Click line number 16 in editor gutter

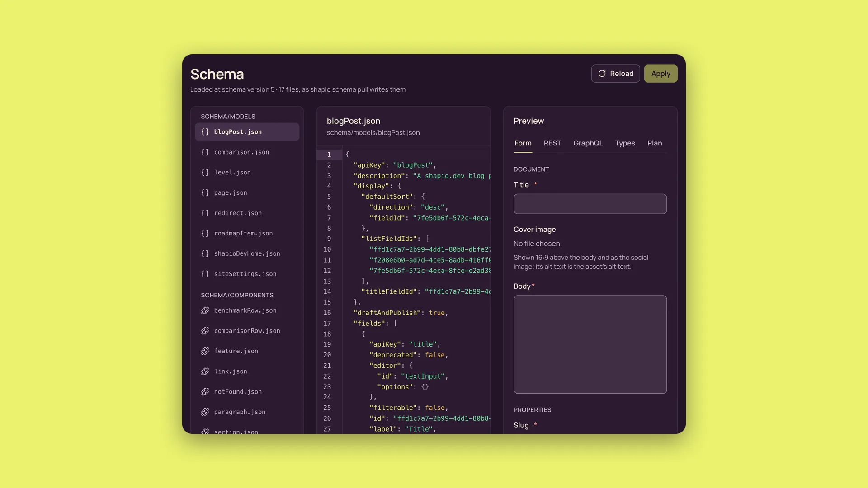(327, 313)
